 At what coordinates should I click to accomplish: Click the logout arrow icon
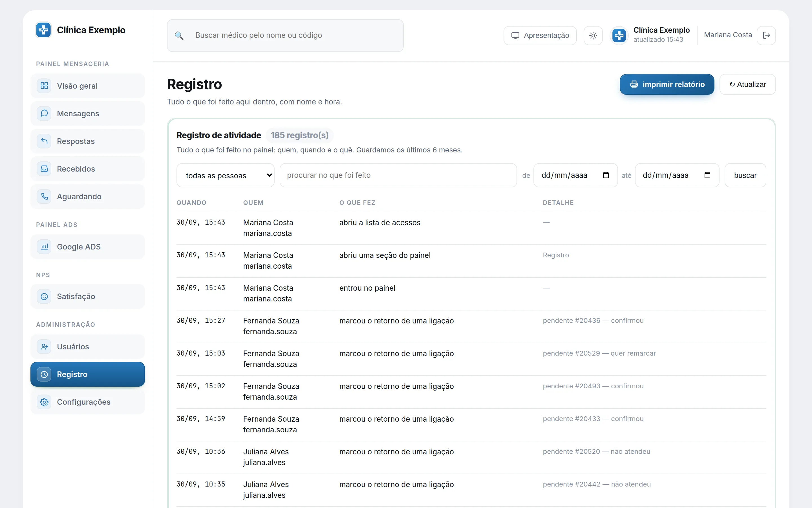(x=766, y=35)
